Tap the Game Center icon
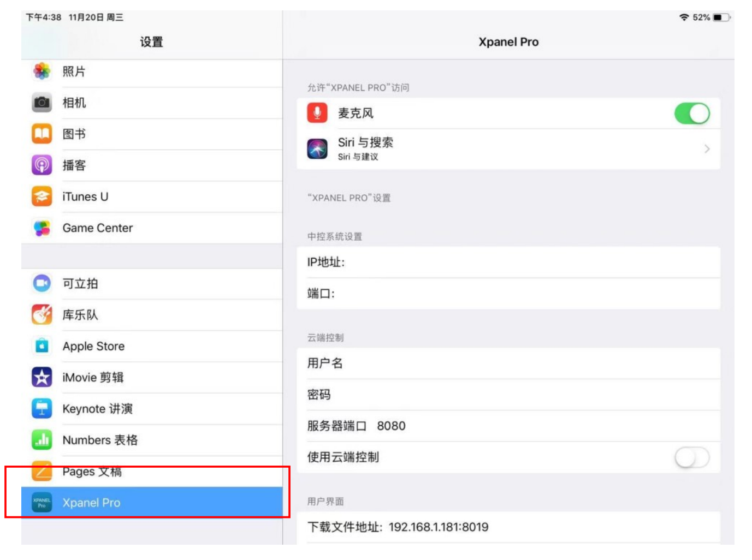 coord(42,228)
